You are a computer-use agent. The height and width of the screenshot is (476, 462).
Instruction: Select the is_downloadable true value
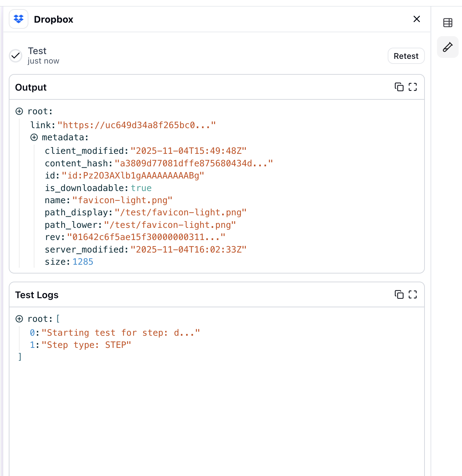pos(141,188)
